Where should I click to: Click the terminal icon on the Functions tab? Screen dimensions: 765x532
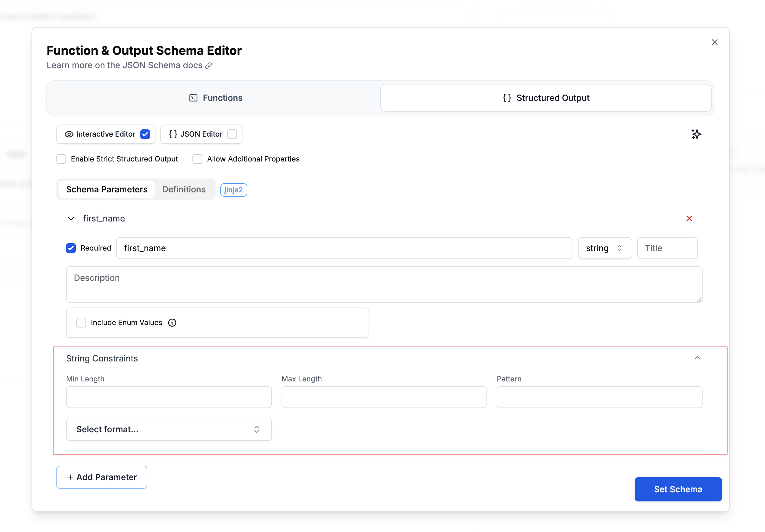(x=193, y=98)
